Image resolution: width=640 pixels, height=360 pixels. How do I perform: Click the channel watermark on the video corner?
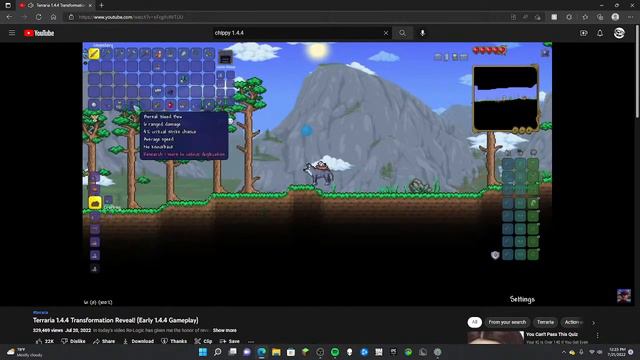pos(624,296)
